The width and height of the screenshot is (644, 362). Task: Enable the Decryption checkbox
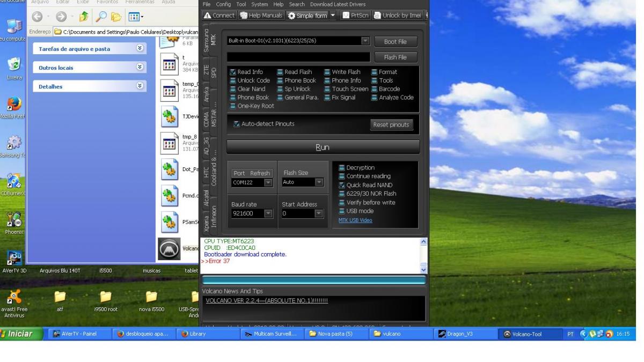[342, 168]
